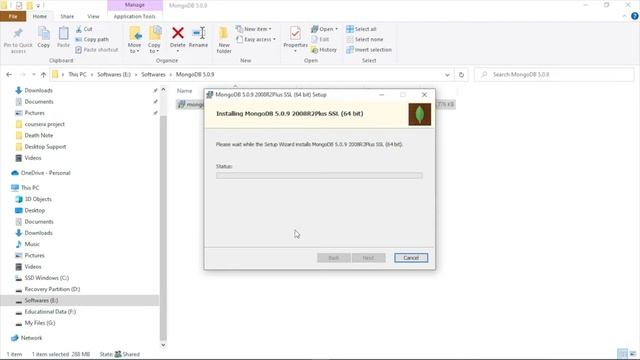The image size is (640, 360).
Task: Open Easy access dropdown
Action: tap(256, 39)
